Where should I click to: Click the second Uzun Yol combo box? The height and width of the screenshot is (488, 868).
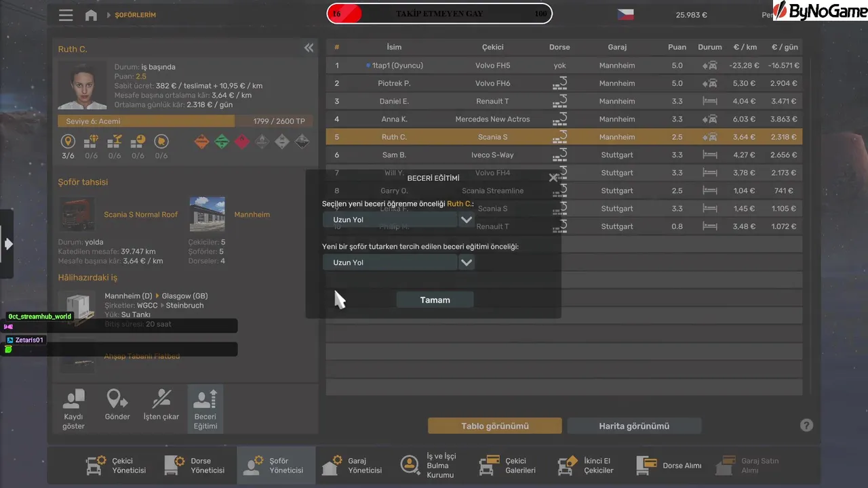[390, 262]
